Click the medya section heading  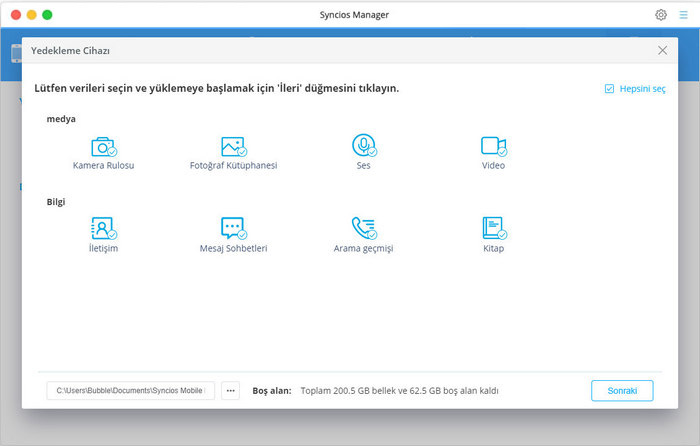[x=61, y=119]
